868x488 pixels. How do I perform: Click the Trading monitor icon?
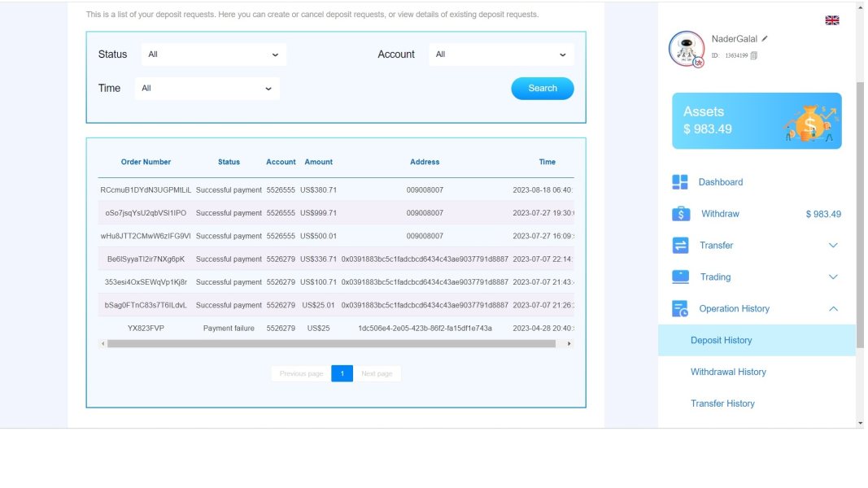[x=680, y=277]
